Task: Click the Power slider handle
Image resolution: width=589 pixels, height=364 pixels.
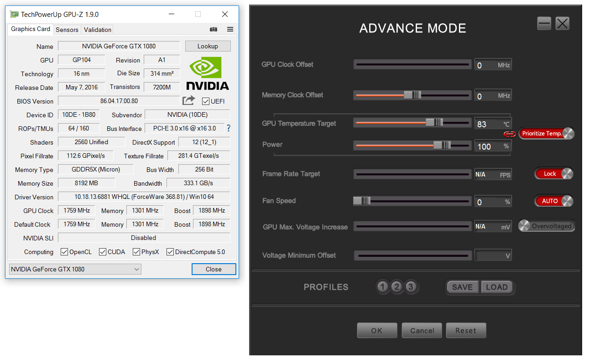Action: point(442,145)
